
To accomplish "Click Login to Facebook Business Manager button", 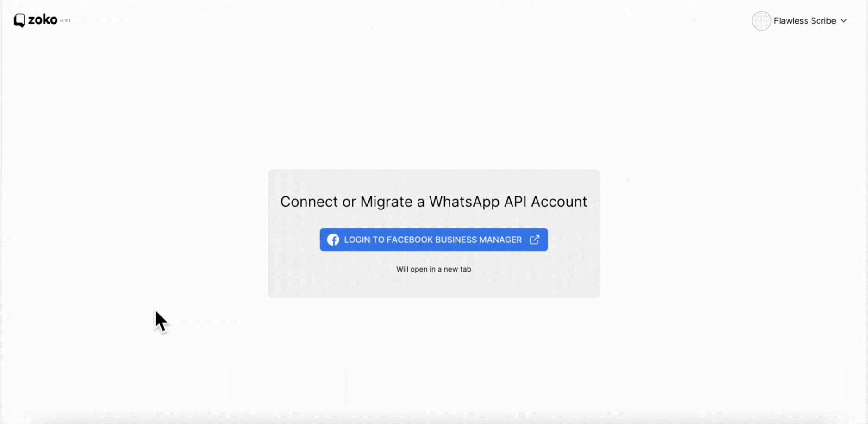I will click(x=434, y=240).
